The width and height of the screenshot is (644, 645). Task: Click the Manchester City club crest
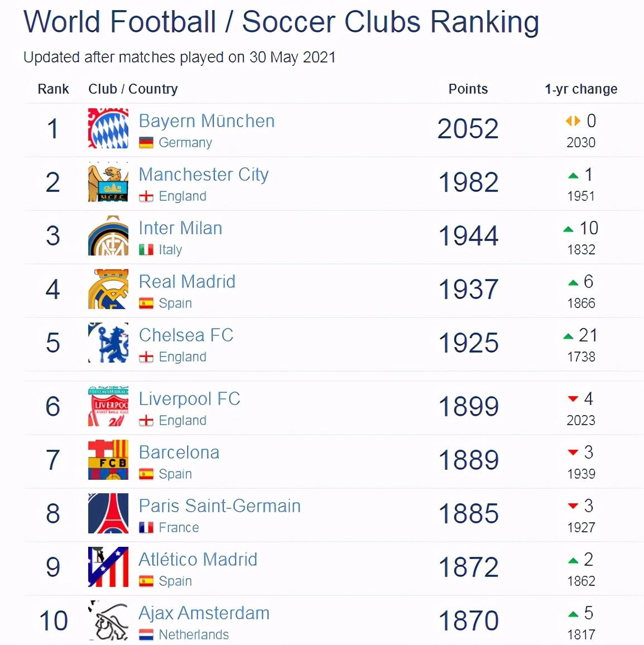point(108,182)
